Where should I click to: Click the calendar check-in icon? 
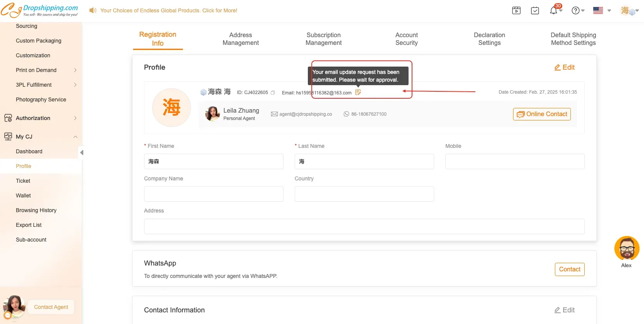535,11
